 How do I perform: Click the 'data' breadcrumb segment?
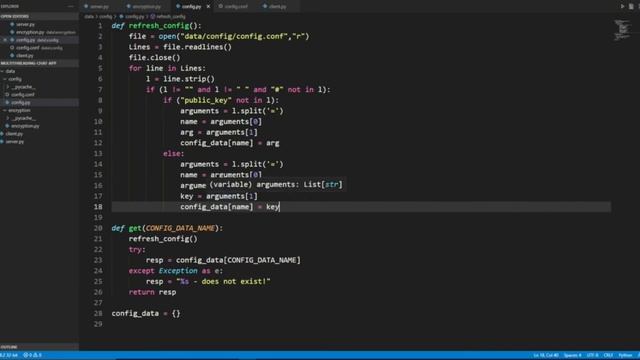(x=89, y=17)
